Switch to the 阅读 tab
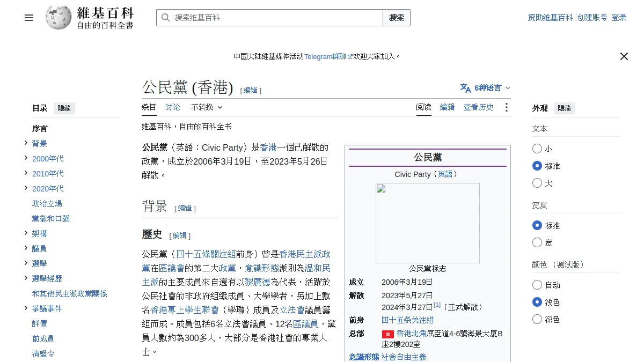This screenshot has width=644, height=362. 424,107
